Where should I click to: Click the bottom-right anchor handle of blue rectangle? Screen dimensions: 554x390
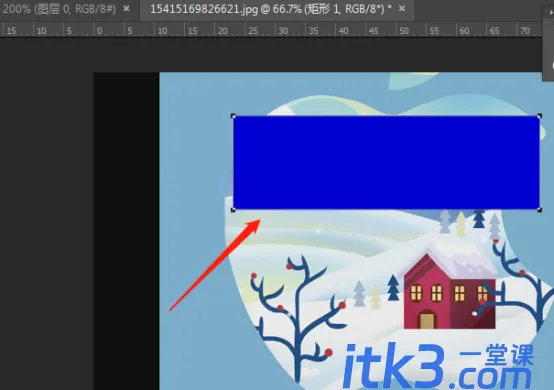click(x=540, y=210)
